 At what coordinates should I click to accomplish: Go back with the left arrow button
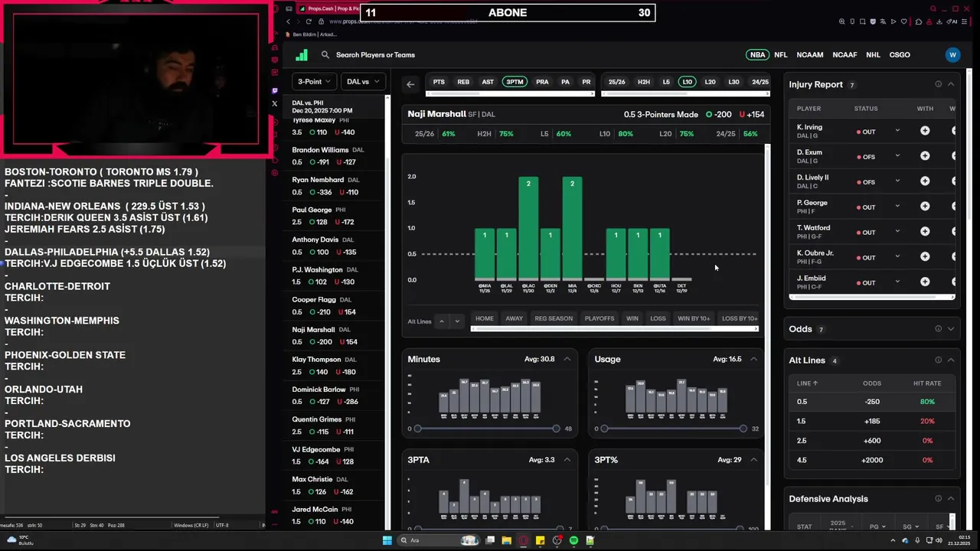(410, 84)
